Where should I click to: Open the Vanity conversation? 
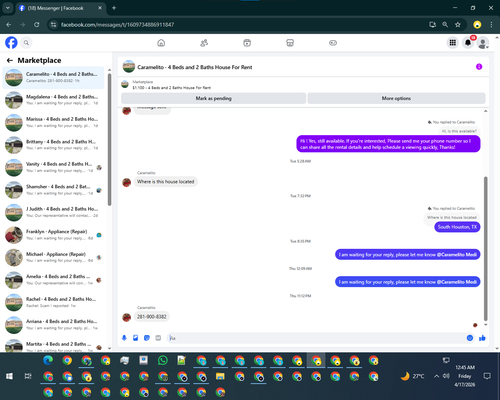53,167
